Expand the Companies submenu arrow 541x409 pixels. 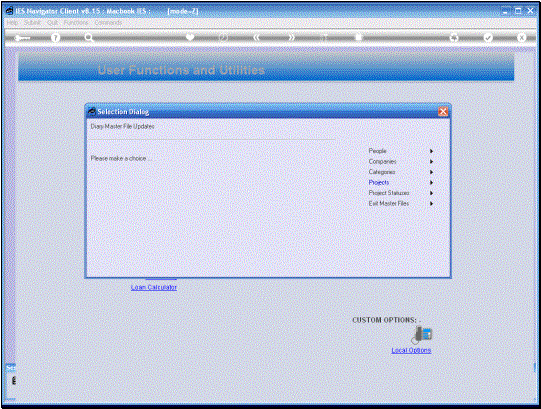coord(431,162)
